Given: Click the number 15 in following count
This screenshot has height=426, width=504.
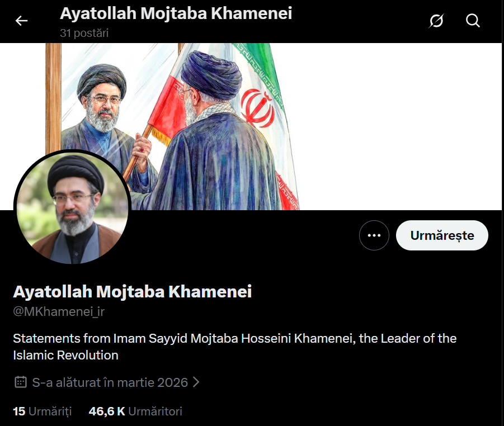Looking at the screenshot, I should (x=19, y=411).
